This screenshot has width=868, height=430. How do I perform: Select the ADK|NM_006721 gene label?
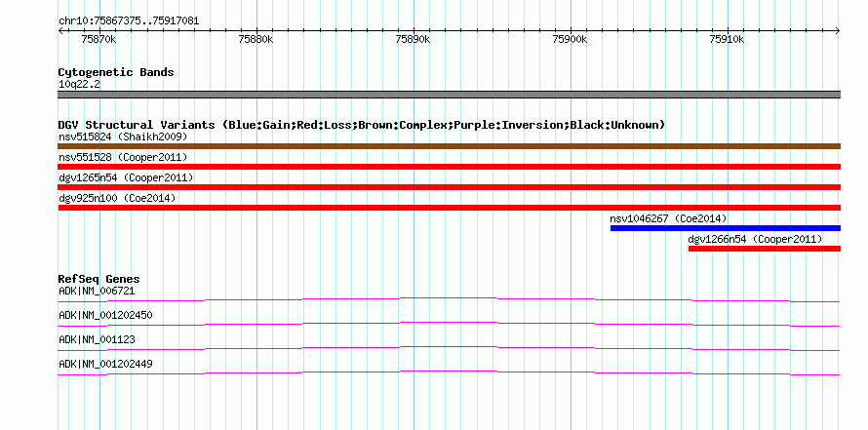coord(97,291)
